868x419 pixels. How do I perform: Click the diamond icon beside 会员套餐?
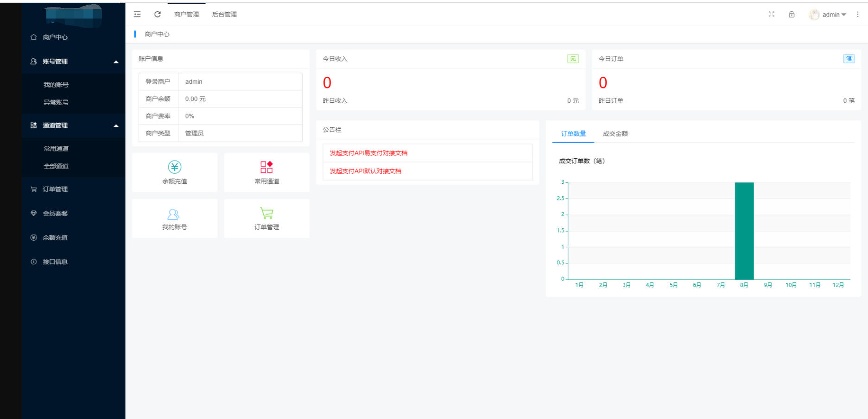[x=33, y=213]
